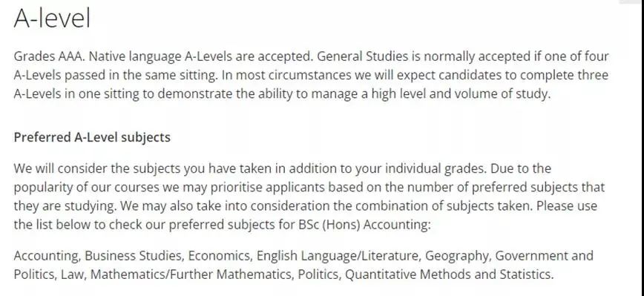Click the grey box at top-right corner
Image resolution: width=644 pixels, height=296 pixels.
click(x=631, y=2)
